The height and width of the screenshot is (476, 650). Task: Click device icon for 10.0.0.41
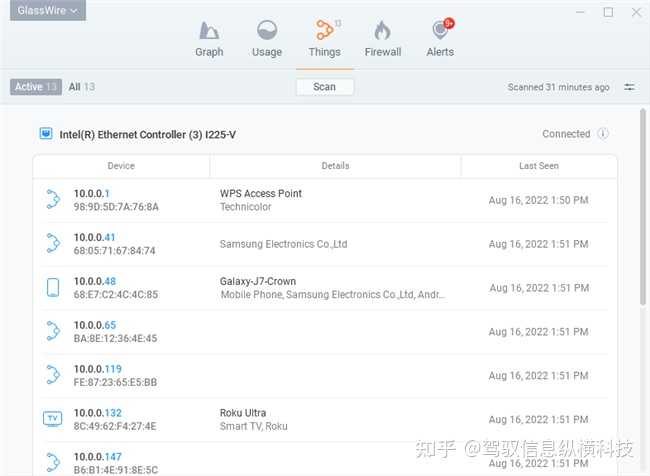pos(53,243)
